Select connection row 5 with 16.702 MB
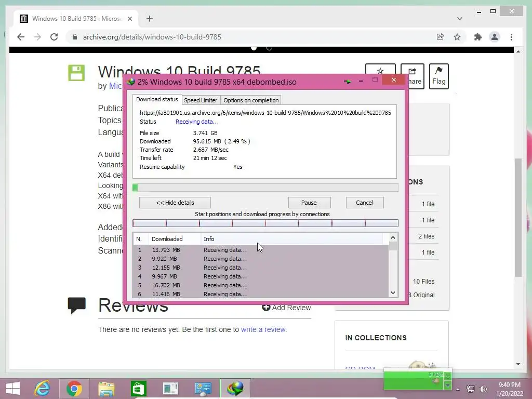This screenshot has width=532, height=399. click(x=261, y=285)
